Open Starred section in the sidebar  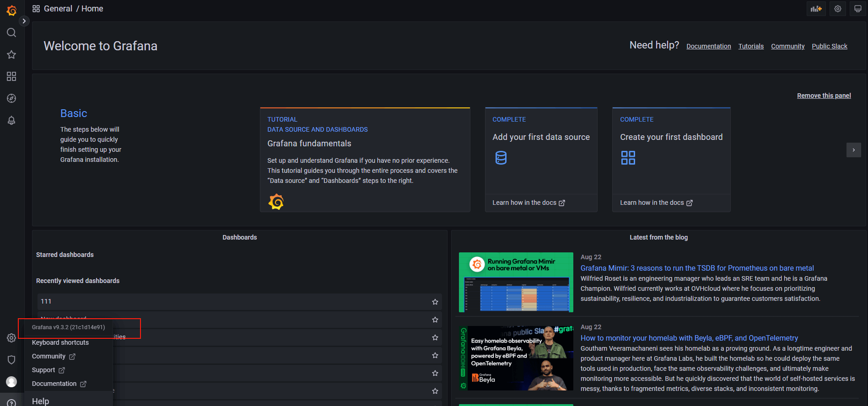click(x=11, y=54)
